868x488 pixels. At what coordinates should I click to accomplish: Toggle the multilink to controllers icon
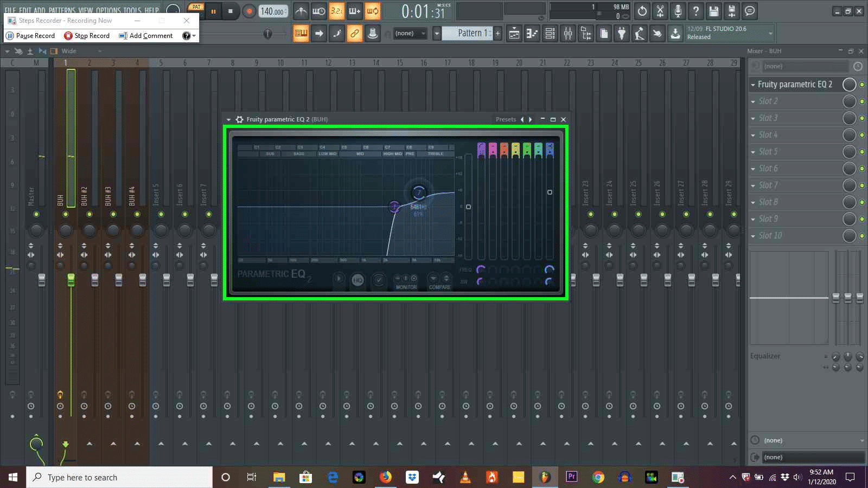coord(354,34)
